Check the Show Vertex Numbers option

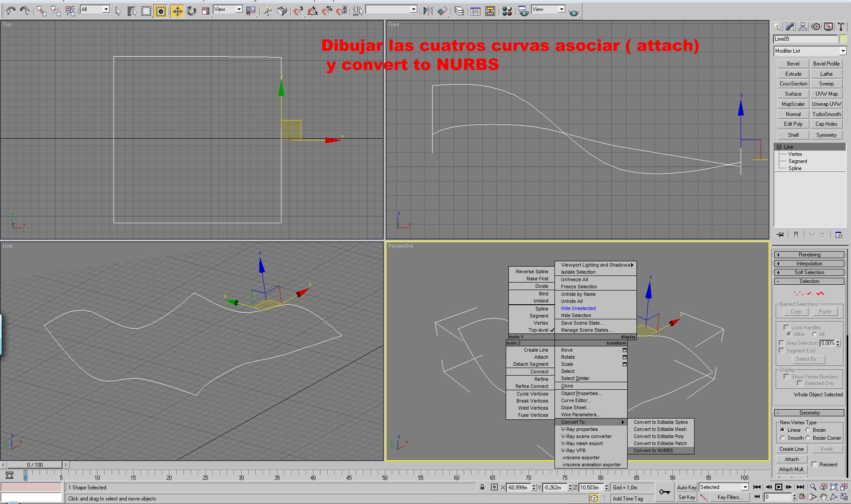point(786,376)
